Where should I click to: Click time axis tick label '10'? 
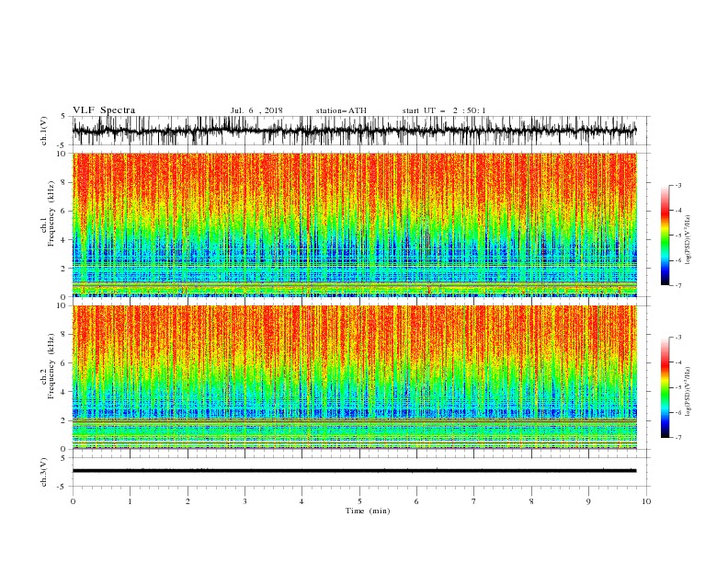(646, 501)
